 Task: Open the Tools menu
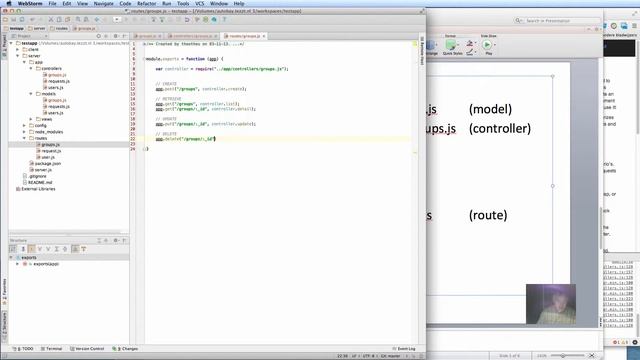tap(183, 3)
